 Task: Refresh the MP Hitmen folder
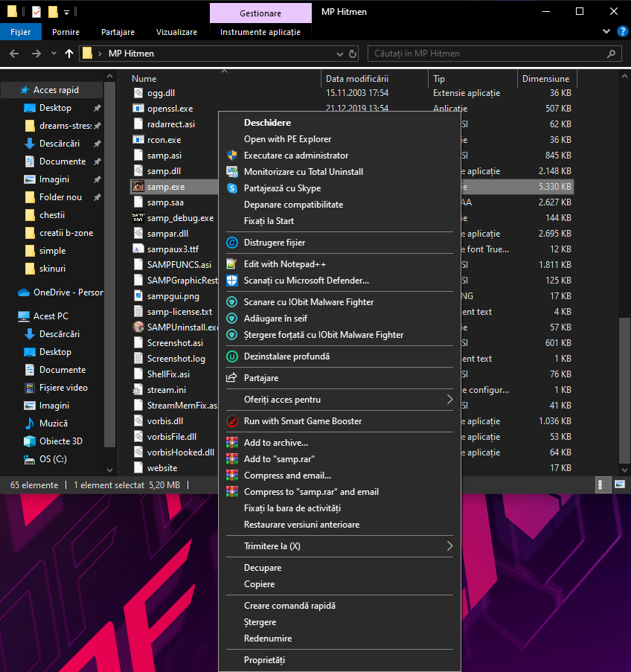[353, 54]
